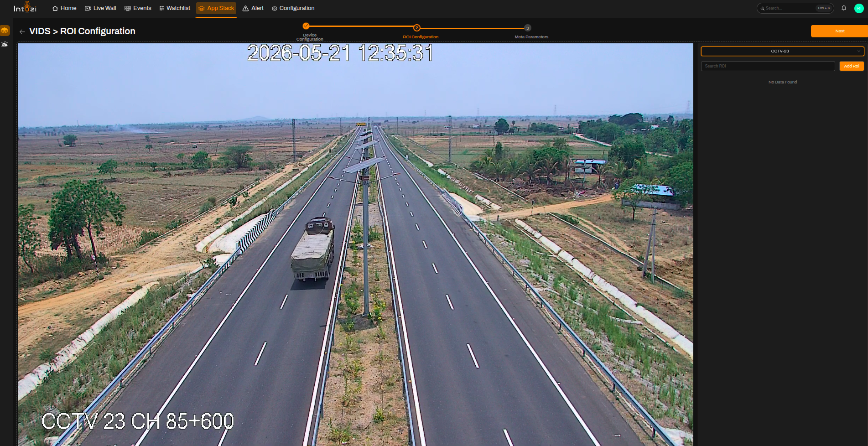Jump to step 3 Meta Parameters

click(x=527, y=28)
